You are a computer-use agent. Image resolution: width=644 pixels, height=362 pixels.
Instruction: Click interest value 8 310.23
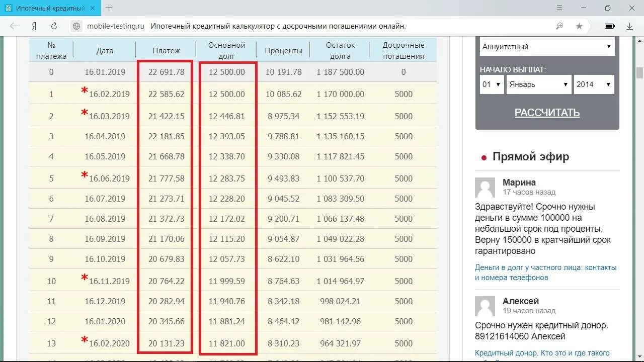[x=284, y=343]
